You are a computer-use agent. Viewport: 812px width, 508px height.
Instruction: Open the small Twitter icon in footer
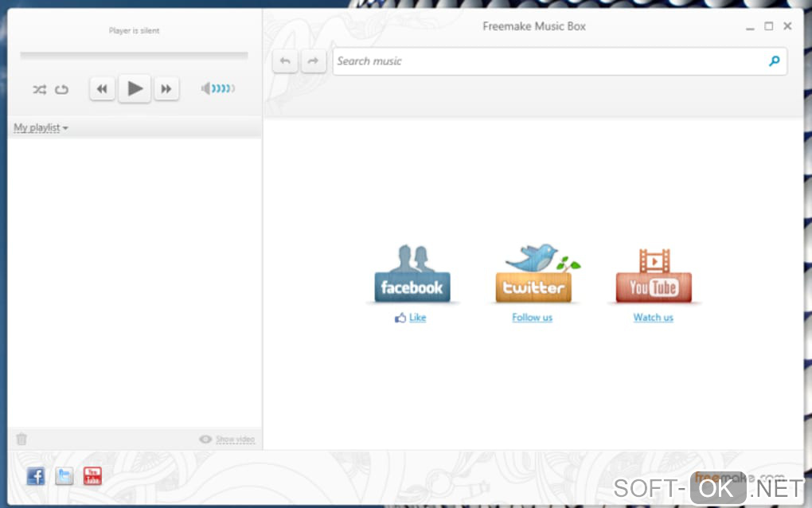(x=64, y=476)
